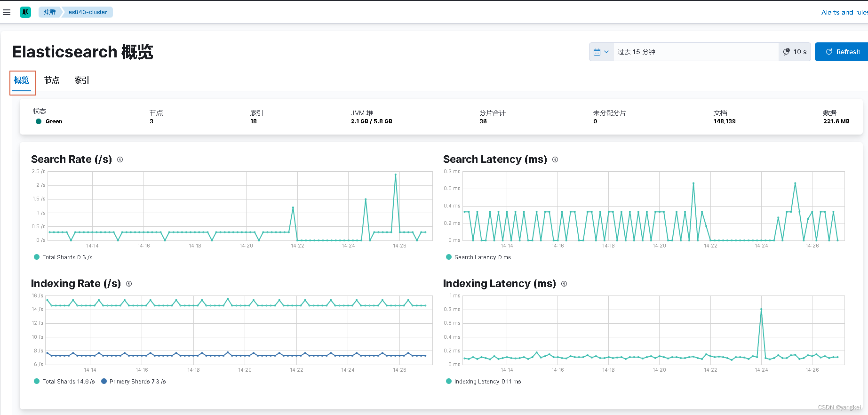Screen dimensions: 868x415
Task: Switch to the 节点 tab
Action: click(x=52, y=80)
